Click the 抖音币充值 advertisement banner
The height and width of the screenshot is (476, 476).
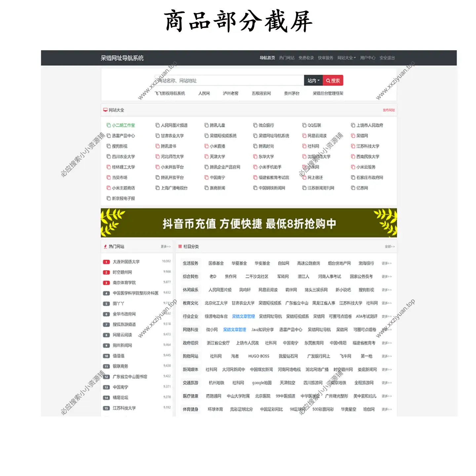249,223
